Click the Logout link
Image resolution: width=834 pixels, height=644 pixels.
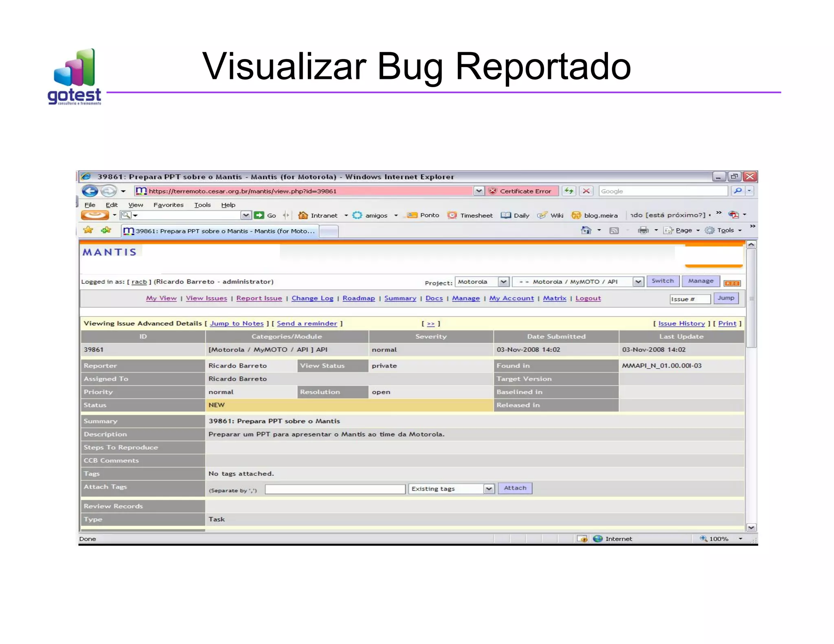588,298
